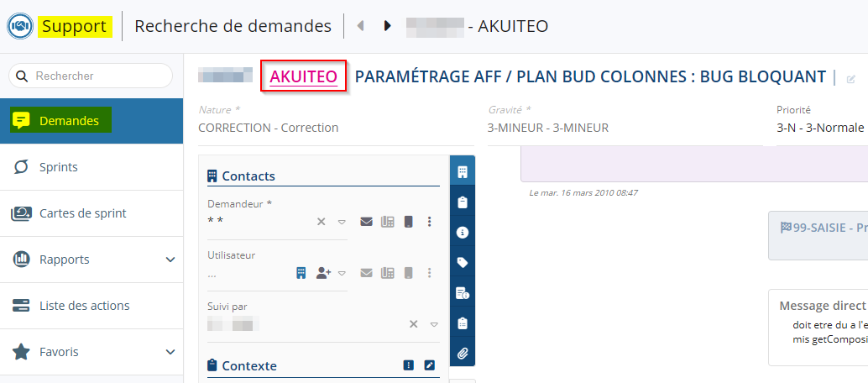This screenshot has width=868, height=383.
Task: Click the add user icon for Utilisateur
Action: coord(323,273)
